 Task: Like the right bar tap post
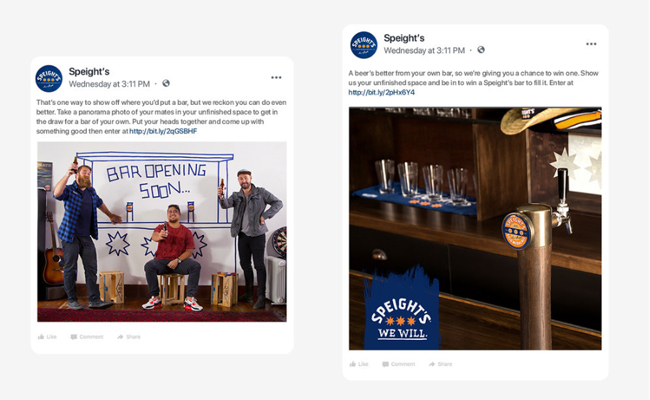(x=359, y=364)
